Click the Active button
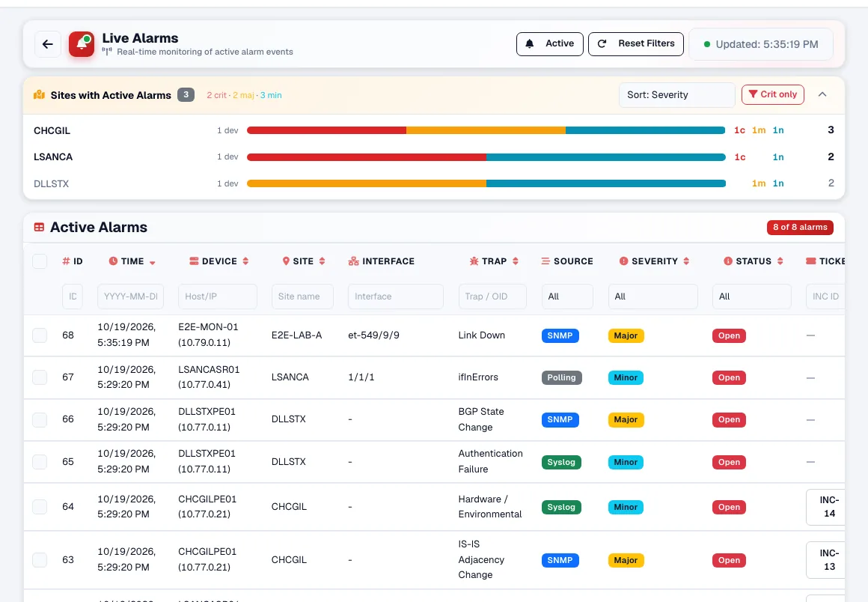 [x=550, y=43]
